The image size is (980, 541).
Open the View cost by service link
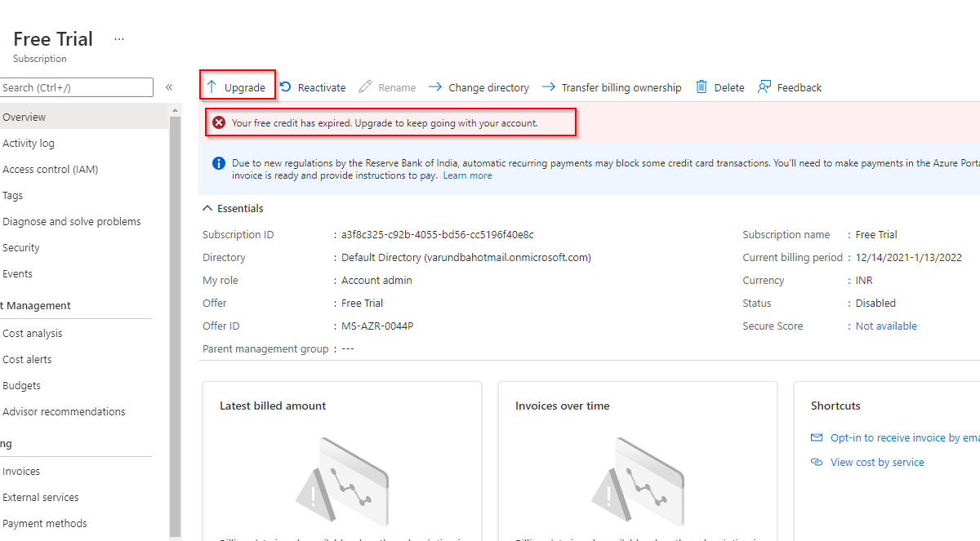[x=877, y=462]
